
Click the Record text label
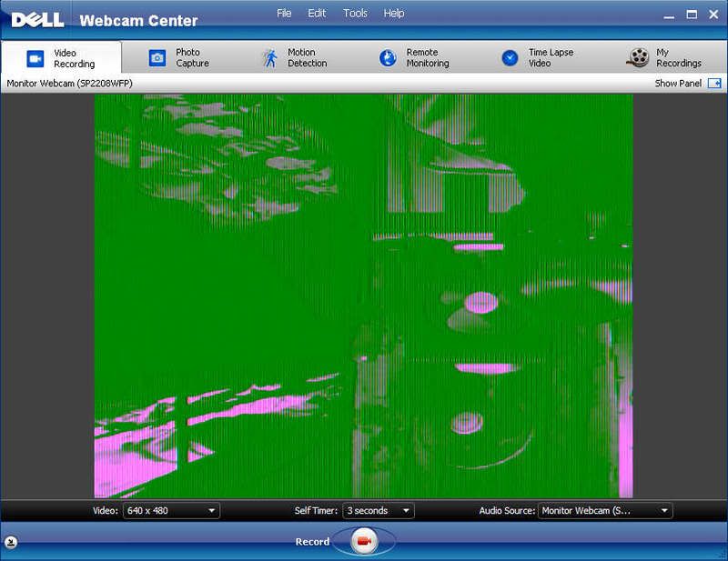point(311,542)
